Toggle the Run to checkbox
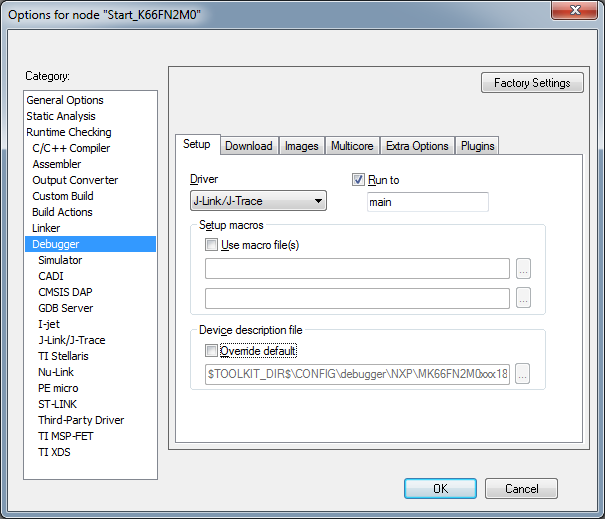Viewport: 605px width, 519px height. tap(359, 180)
